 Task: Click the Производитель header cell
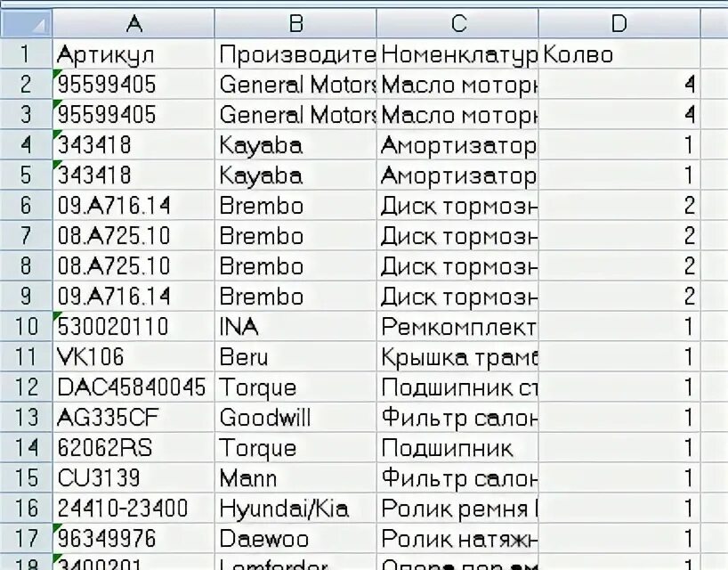[x=295, y=54]
